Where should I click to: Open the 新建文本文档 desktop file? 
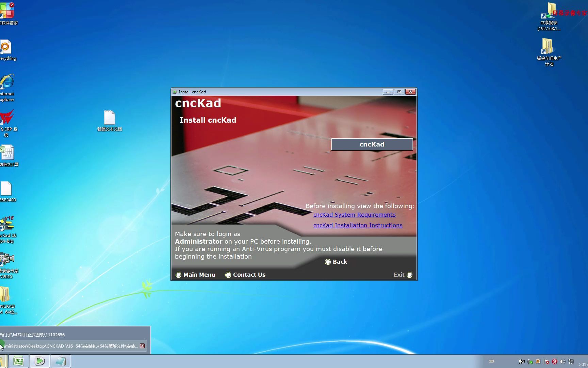point(110,121)
